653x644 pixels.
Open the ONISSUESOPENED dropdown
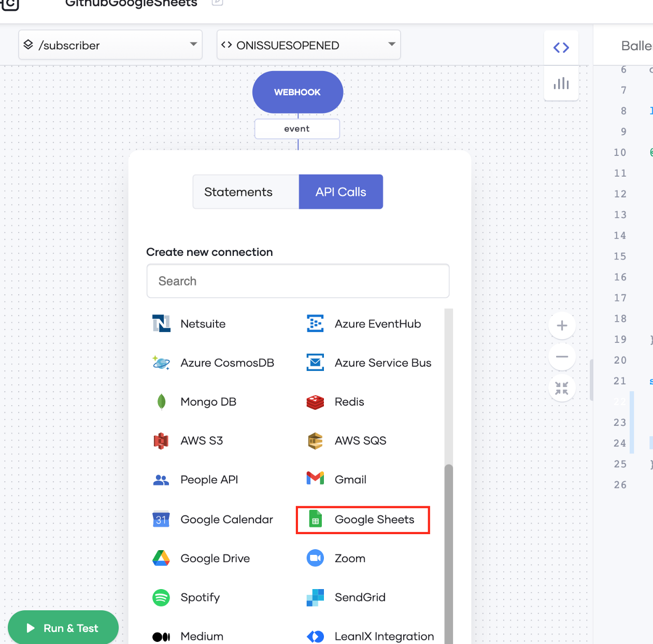point(308,45)
